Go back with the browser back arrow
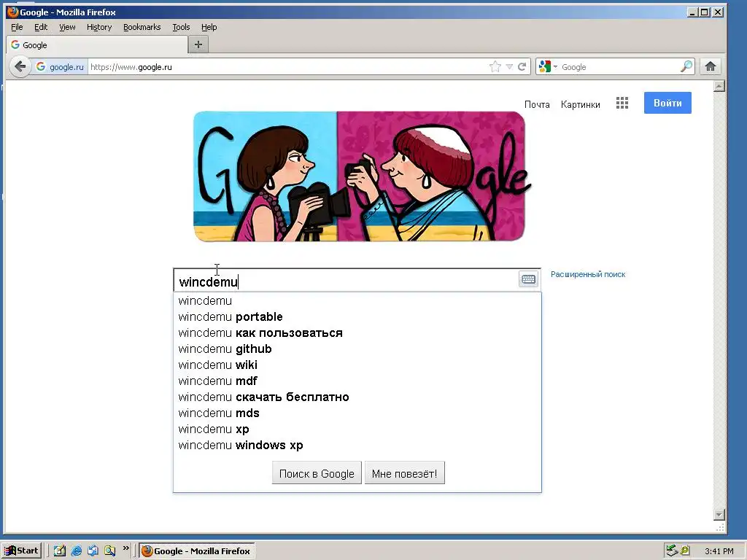This screenshot has width=747, height=560. click(20, 66)
